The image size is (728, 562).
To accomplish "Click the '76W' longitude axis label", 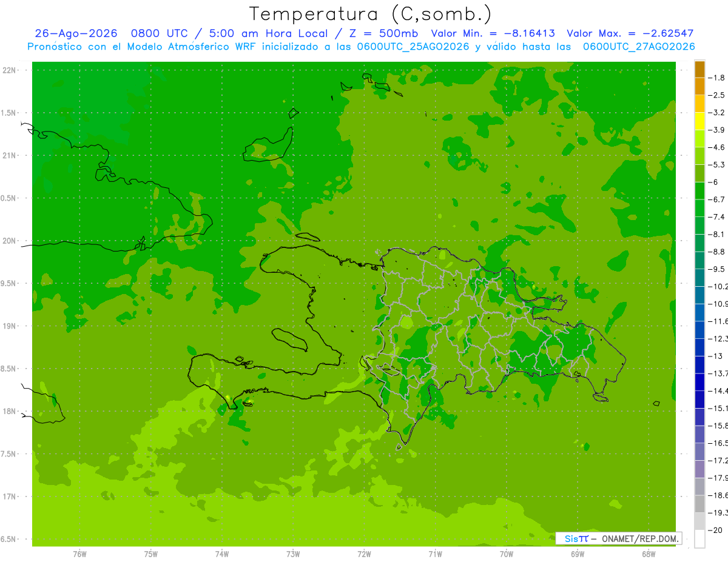I will click(79, 554).
